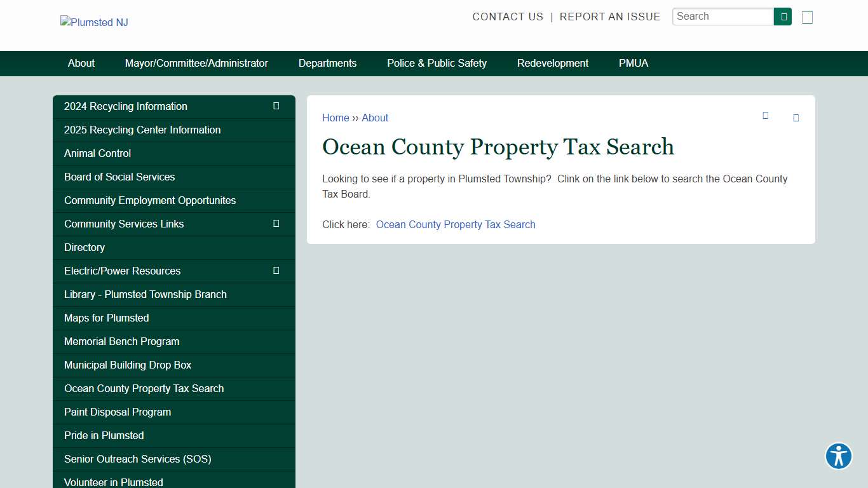Screen dimensions: 868x488
Task: Select Paint Disposal Program in the sidebar
Action: click(117, 412)
